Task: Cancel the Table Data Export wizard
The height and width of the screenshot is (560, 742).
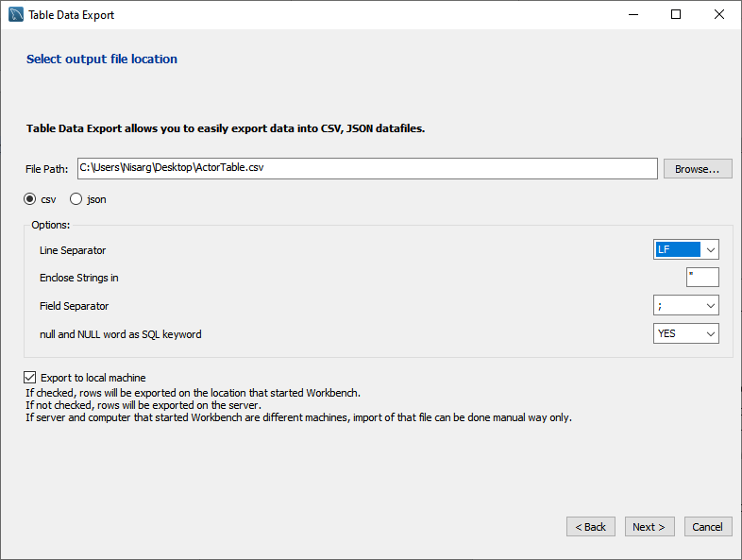Action: coord(708,527)
